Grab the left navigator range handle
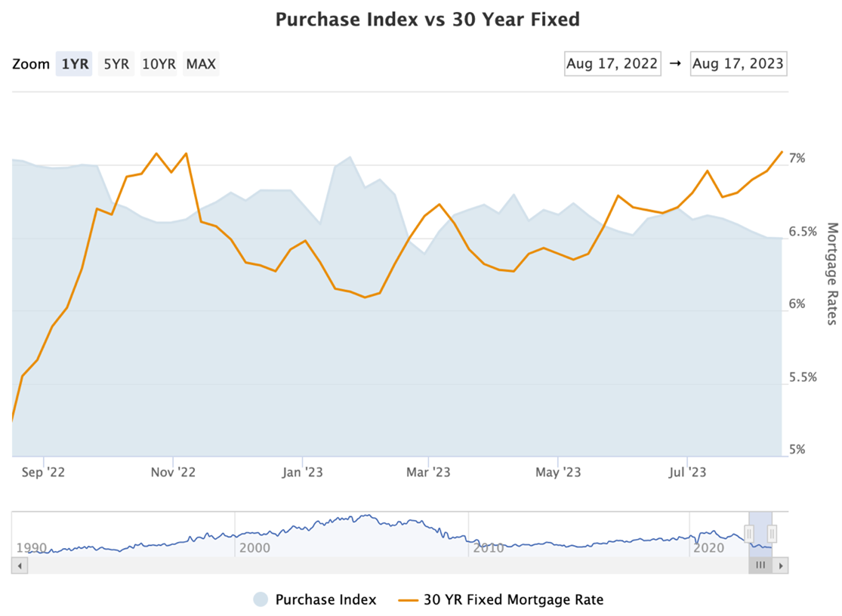This screenshot has width=842, height=616. 749,534
